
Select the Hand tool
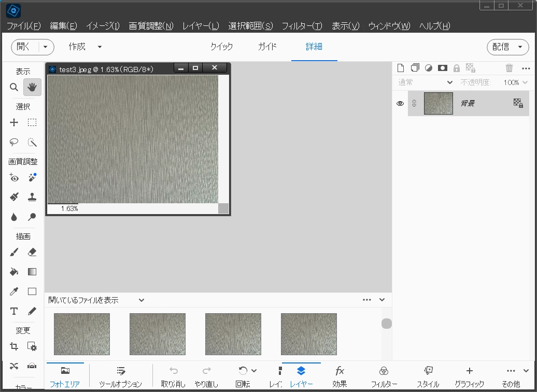32,87
